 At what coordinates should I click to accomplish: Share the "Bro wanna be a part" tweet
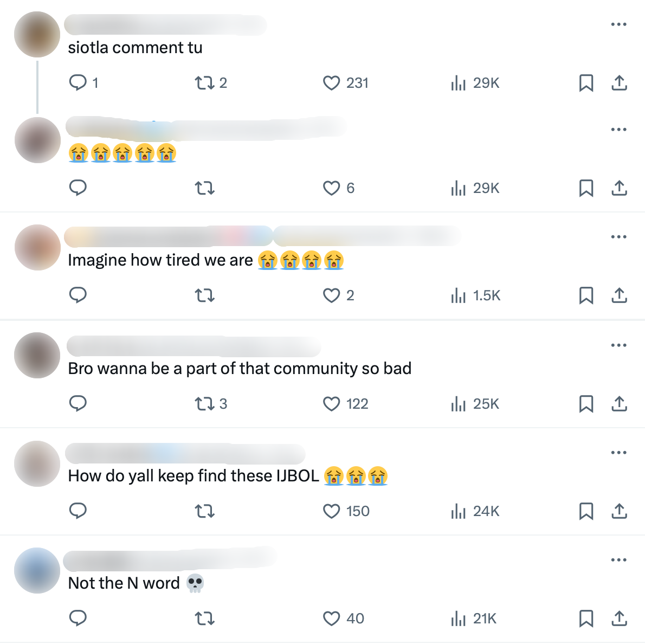coord(618,404)
